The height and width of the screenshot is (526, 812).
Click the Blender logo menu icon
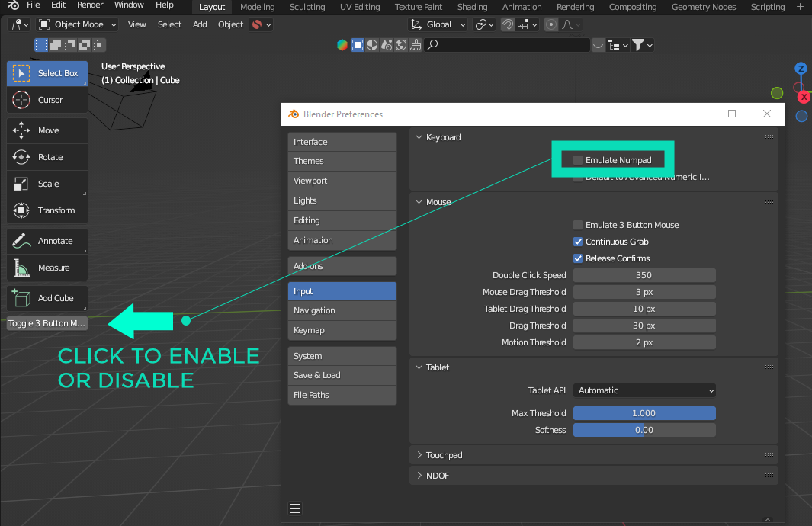pyautogui.click(x=13, y=5)
